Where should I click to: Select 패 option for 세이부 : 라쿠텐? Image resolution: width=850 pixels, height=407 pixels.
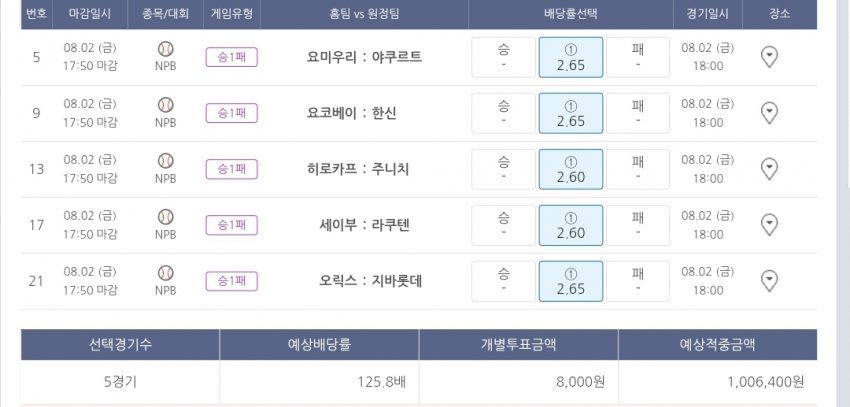[637, 225]
